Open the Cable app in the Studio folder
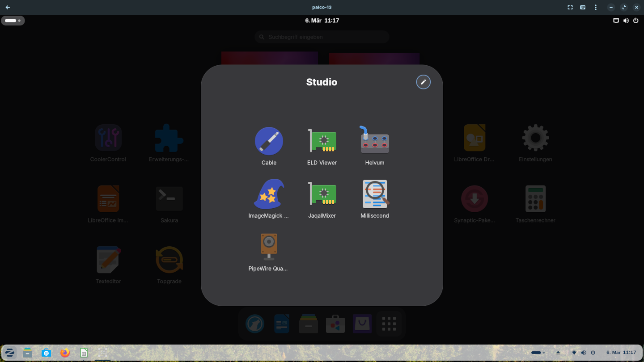Image resolution: width=644 pixels, height=362 pixels. [269, 141]
